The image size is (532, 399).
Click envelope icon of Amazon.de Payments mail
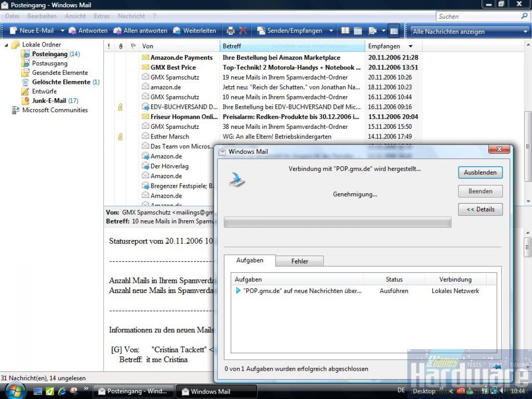coord(145,57)
